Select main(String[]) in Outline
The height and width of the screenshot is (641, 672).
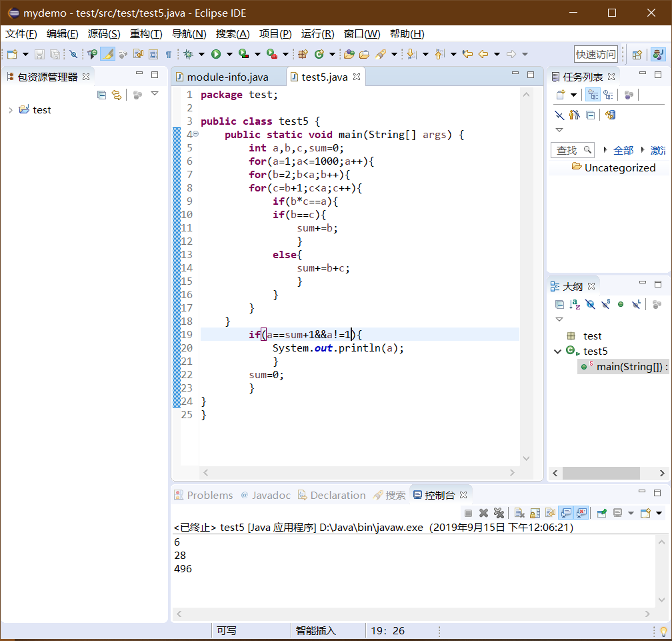[623, 367]
